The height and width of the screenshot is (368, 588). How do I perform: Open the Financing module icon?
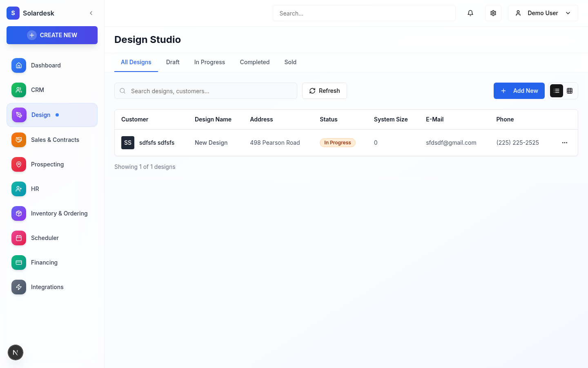click(18, 262)
